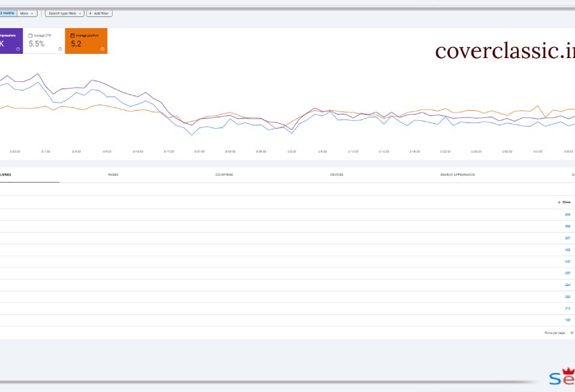Image resolution: width=575 pixels, height=392 pixels.
Task: Switch to the Queries tab
Action: click(x=5, y=175)
